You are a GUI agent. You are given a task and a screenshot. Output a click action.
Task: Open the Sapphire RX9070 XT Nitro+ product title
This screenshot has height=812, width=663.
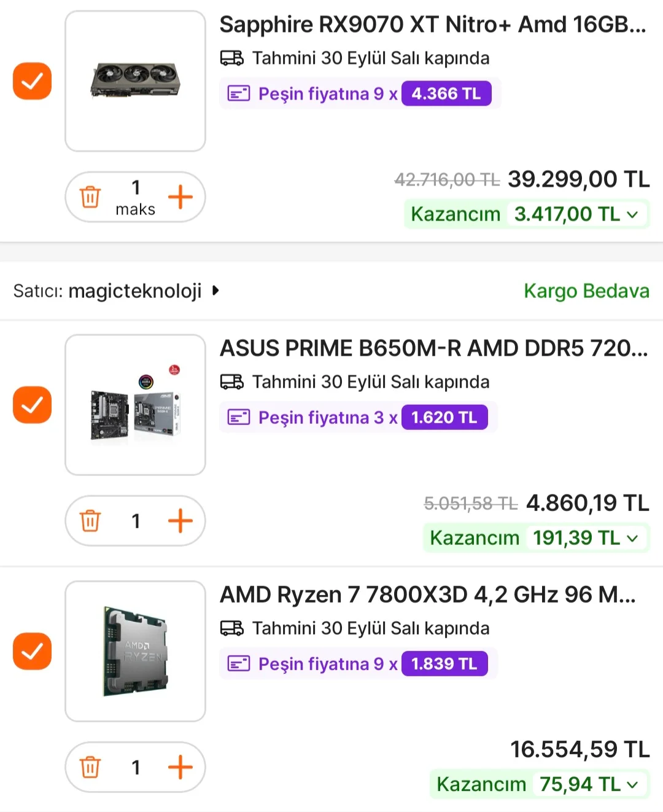(433, 25)
